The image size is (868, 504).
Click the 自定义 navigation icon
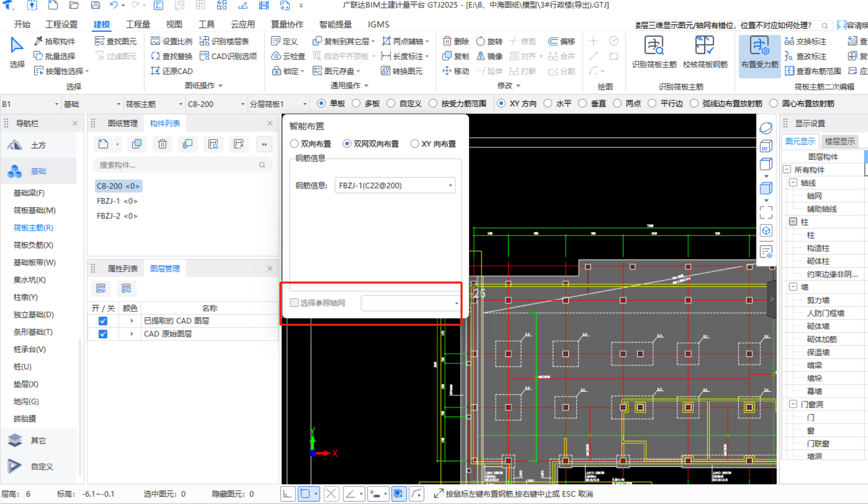tap(15, 466)
